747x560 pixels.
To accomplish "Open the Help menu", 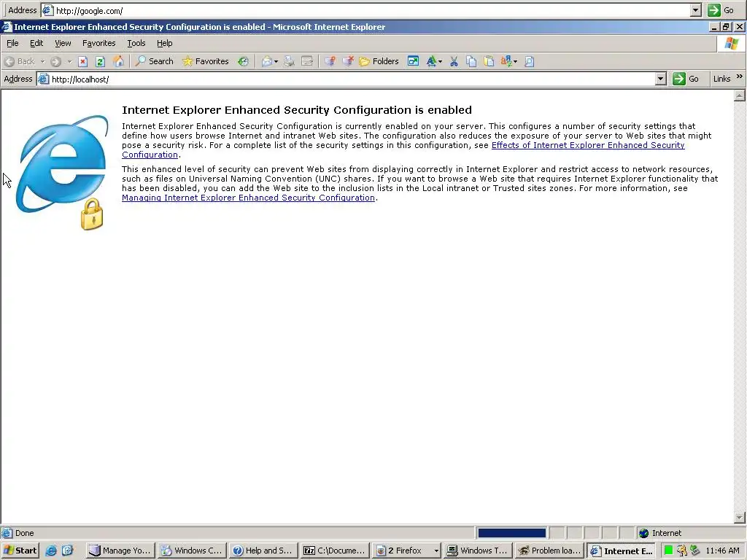I will [x=164, y=43].
